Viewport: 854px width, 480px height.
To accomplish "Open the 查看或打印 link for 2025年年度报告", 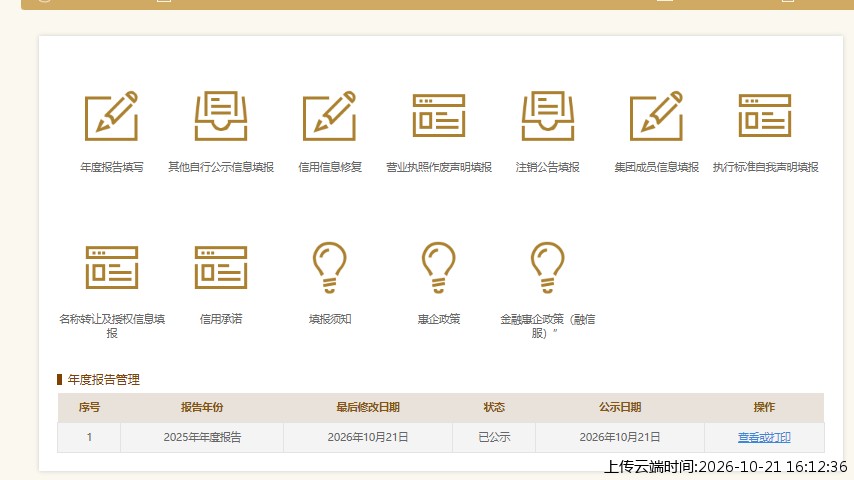I will coord(764,437).
